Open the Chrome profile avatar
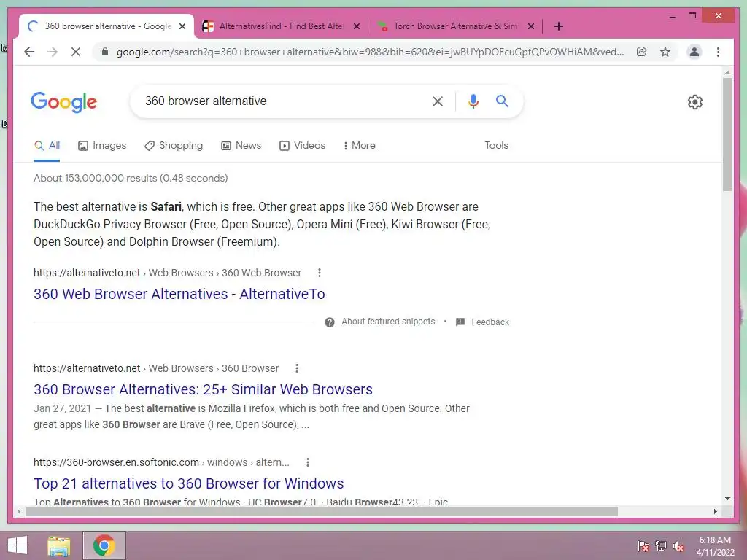Screen dimensions: 747x560 694,52
